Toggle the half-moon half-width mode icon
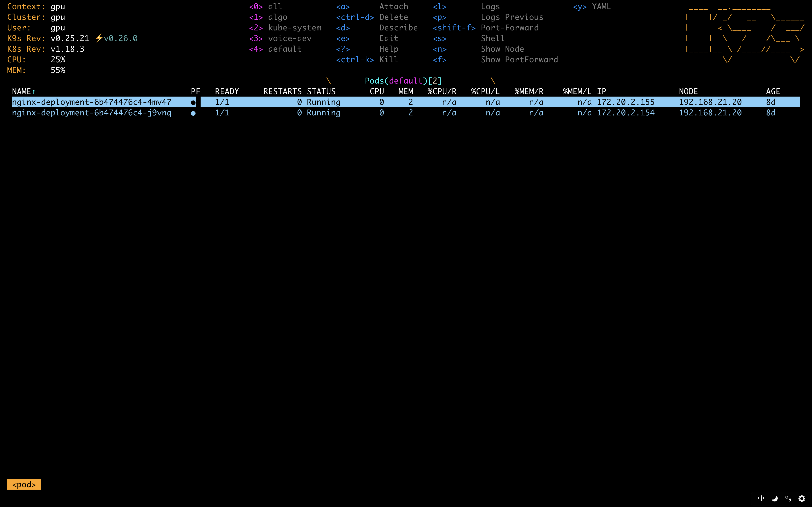 tap(775, 499)
